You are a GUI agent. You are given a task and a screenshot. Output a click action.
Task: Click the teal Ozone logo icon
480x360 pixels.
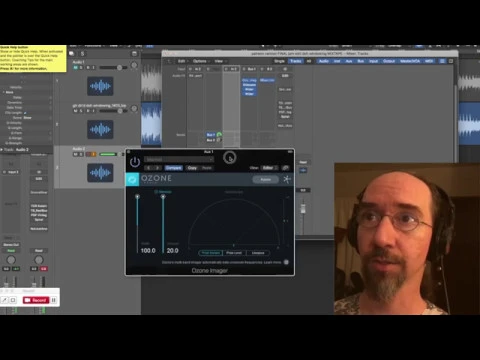[x=132, y=179]
